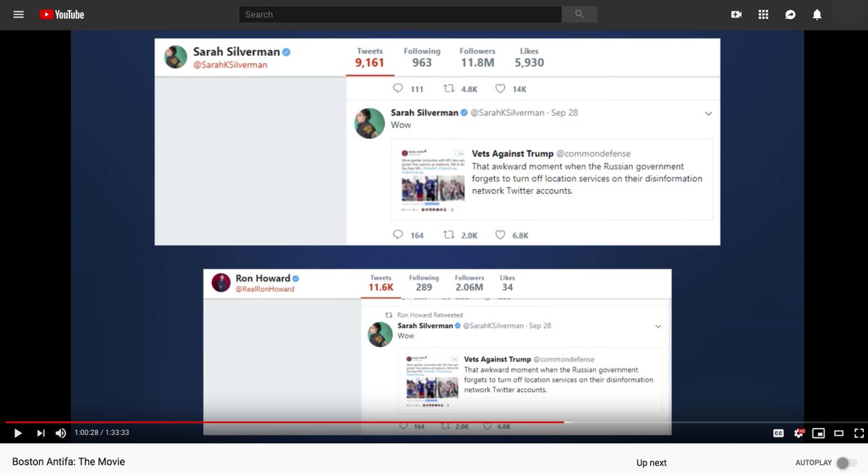The height and width of the screenshot is (475, 868).
Task: Like the Wow tweet with 6.8K in Sarah's feed
Action: click(x=501, y=235)
